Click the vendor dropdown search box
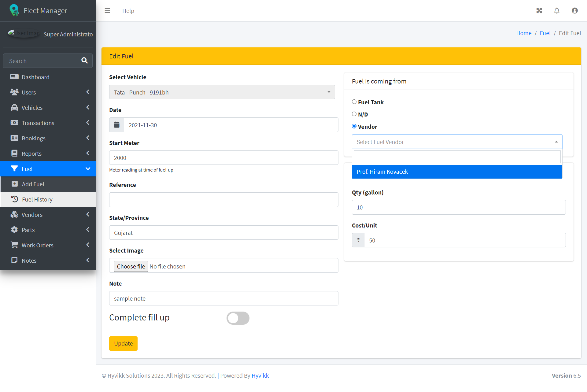The image size is (587, 392). tap(457, 157)
